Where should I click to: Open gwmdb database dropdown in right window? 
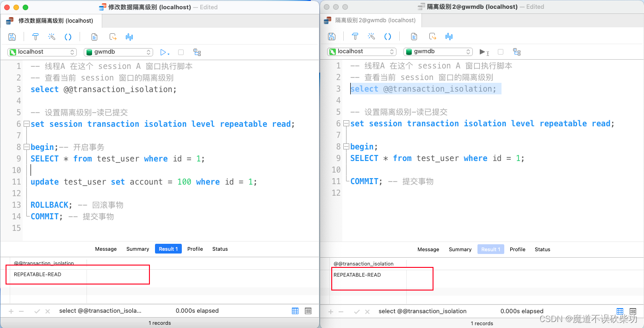438,52
